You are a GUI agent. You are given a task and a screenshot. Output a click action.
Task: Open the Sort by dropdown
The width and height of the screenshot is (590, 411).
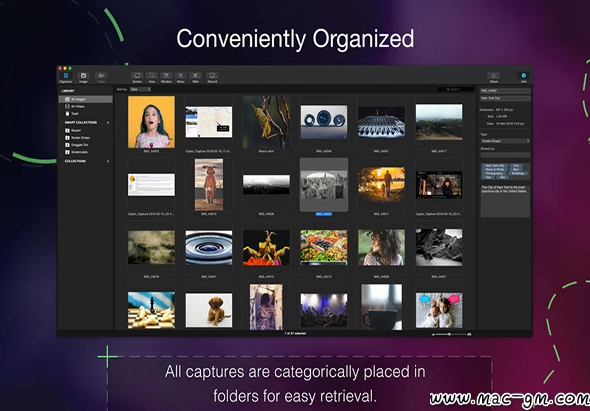[140, 89]
